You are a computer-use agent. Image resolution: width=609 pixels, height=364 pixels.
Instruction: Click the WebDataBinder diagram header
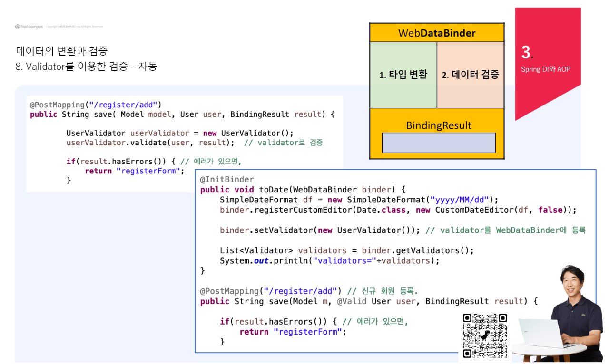tap(437, 33)
